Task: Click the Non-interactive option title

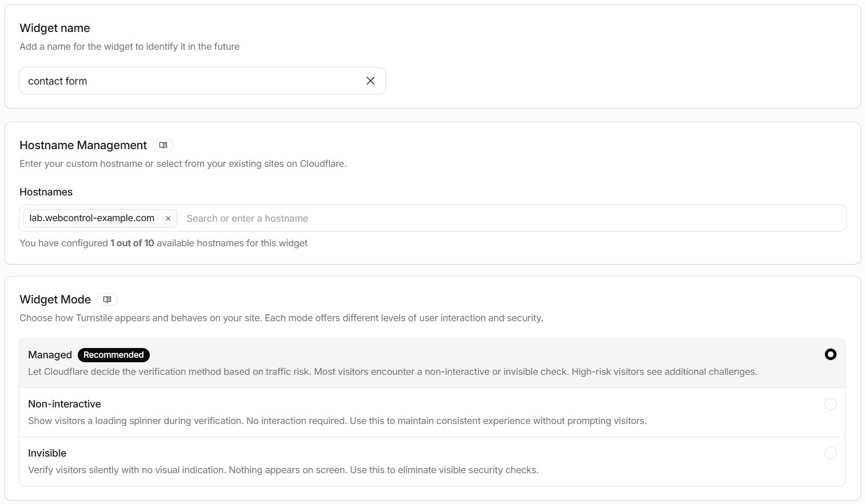Action: [65, 404]
